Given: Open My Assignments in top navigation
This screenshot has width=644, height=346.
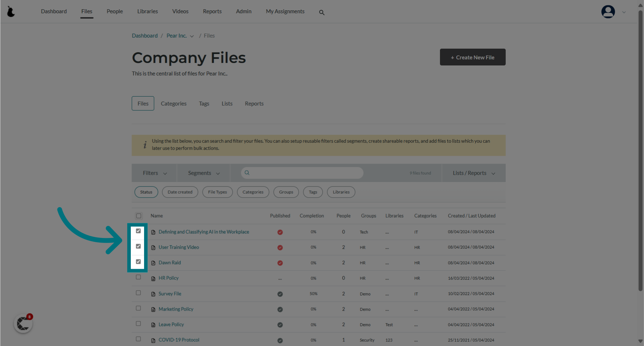Looking at the screenshot, I should (x=285, y=11).
